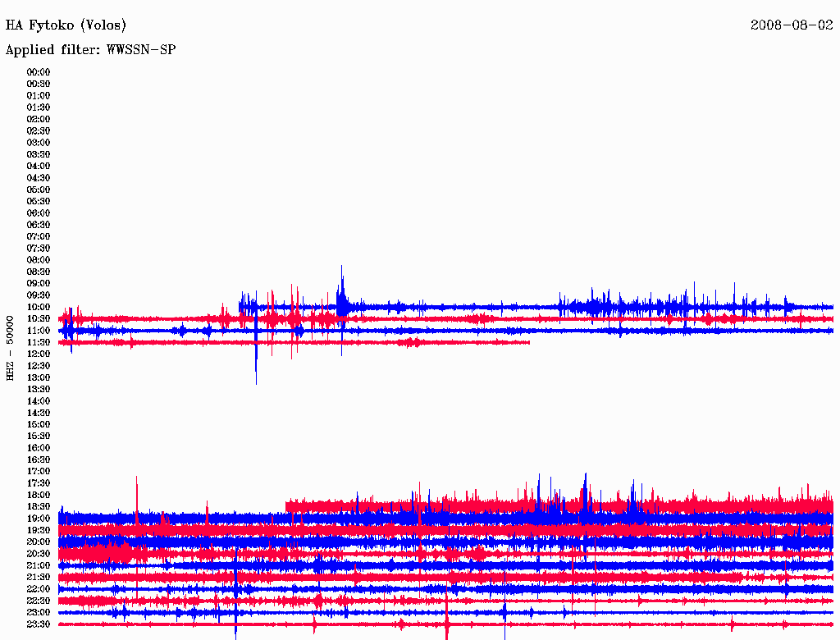Select the 20:00 time label
The image size is (840, 640).
[39, 542]
